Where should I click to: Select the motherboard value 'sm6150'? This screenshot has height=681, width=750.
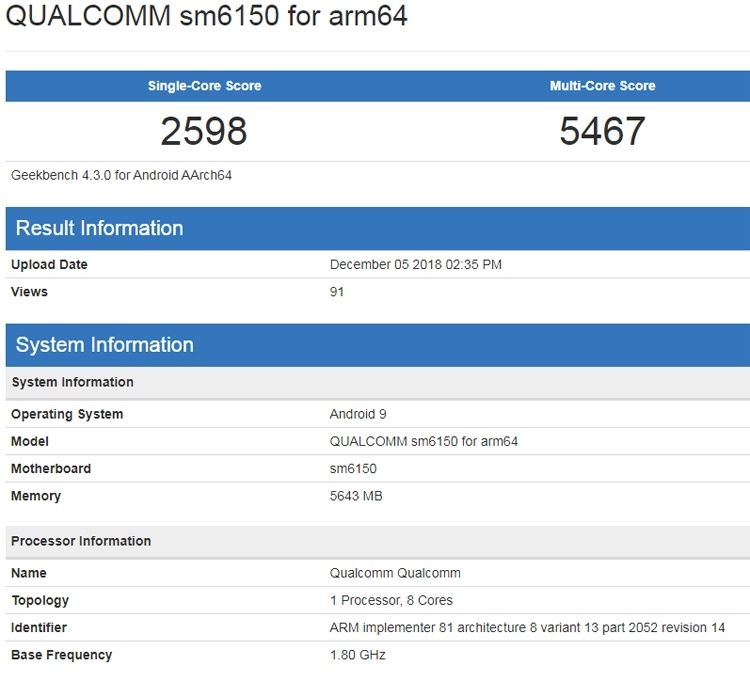[x=353, y=469]
